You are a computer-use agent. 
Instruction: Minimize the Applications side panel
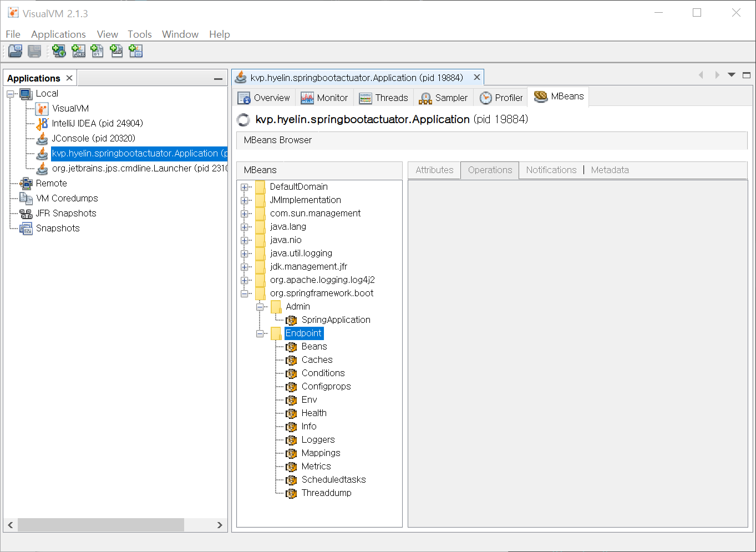click(x=218, y=79)
